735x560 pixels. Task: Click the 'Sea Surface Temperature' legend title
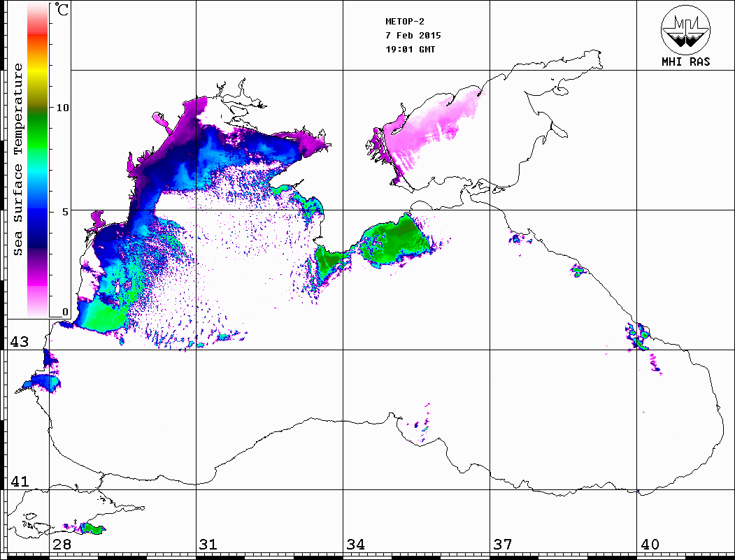(x=17, y=159)
